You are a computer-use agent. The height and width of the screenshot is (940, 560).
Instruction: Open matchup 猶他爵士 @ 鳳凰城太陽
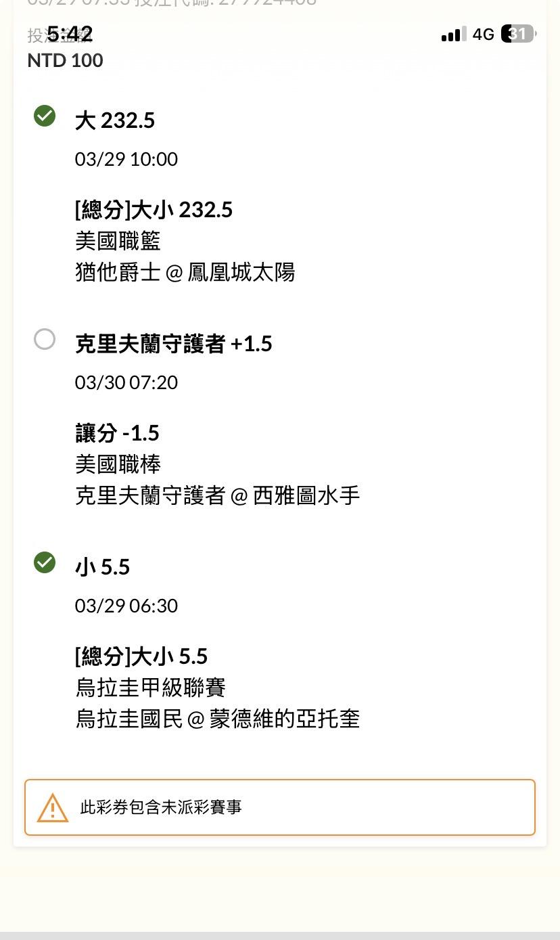click(185, 273)
